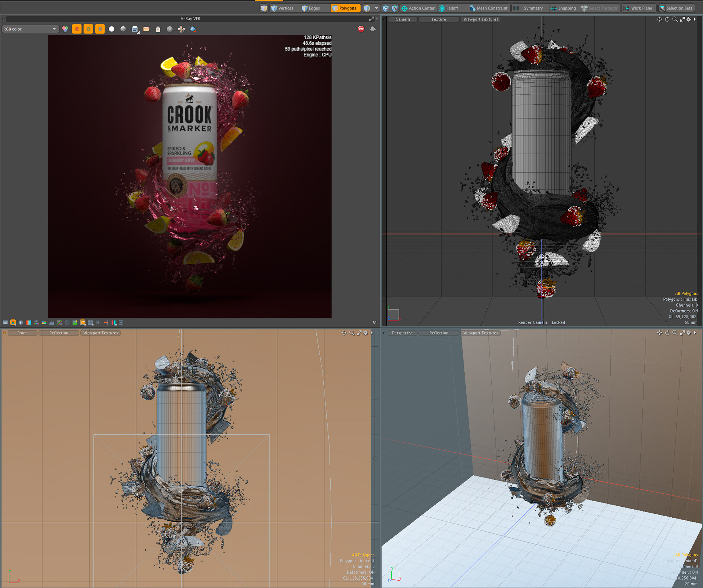Click the render teapot icon at VFB right
Image resolution: width=703 pixels, height=588 pixels.
point(373,29)
